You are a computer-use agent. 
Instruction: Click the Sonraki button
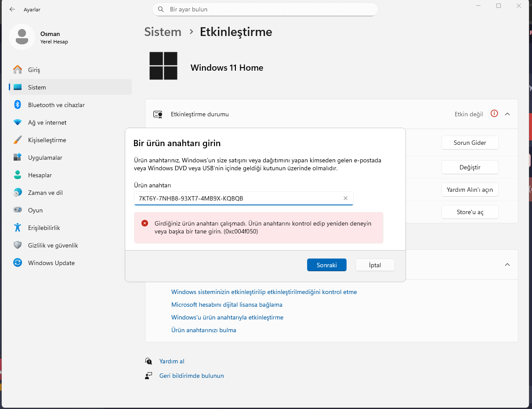(327, 265)
